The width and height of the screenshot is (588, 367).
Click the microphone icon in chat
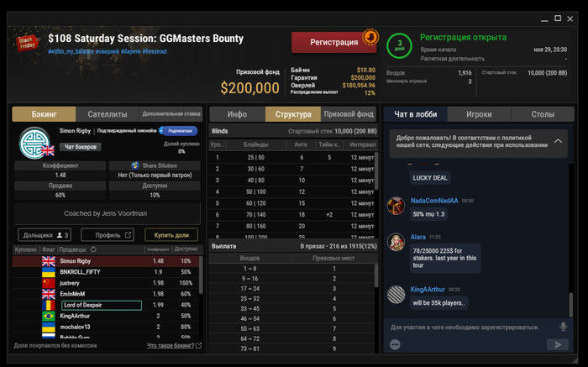pyautogui.click(x=563, y=327)
